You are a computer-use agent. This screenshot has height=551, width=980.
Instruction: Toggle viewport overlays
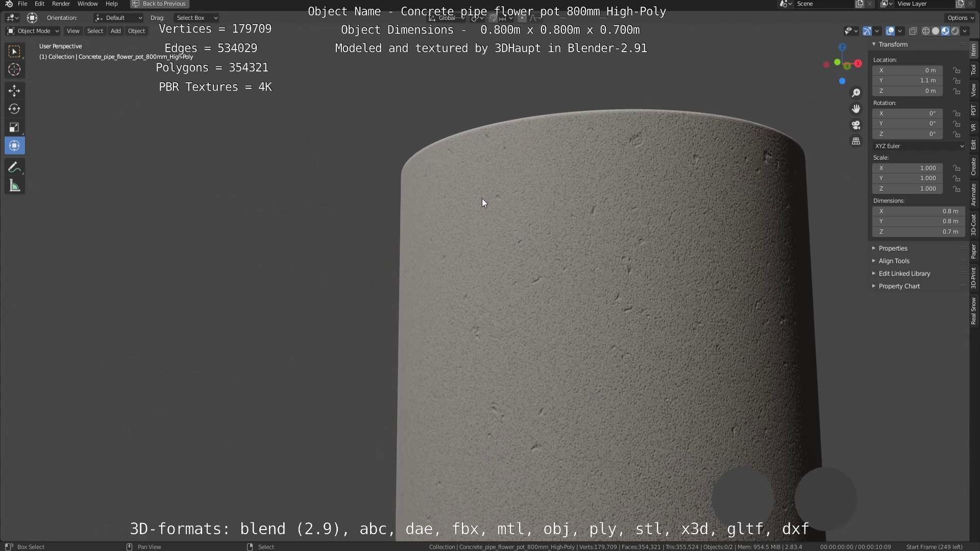[890, 31]
